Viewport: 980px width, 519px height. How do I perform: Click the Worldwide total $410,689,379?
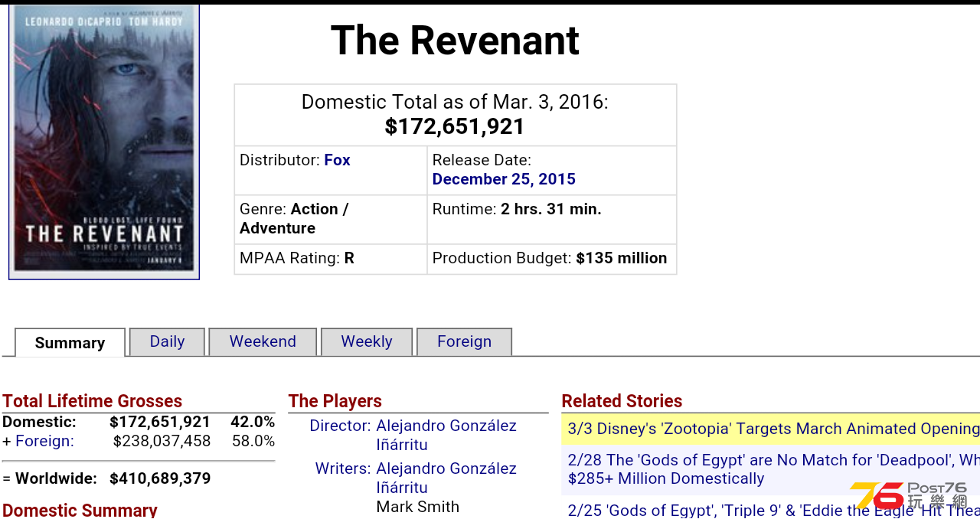point(160,478)
